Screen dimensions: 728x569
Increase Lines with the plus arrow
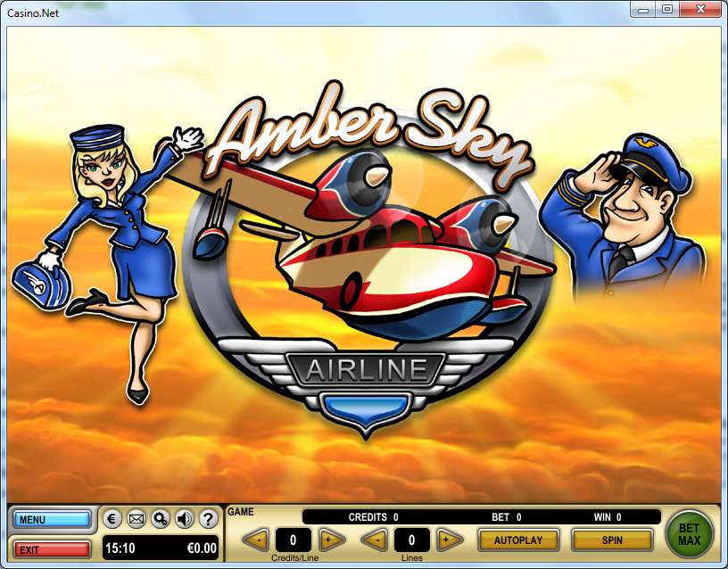click(450, 540)
